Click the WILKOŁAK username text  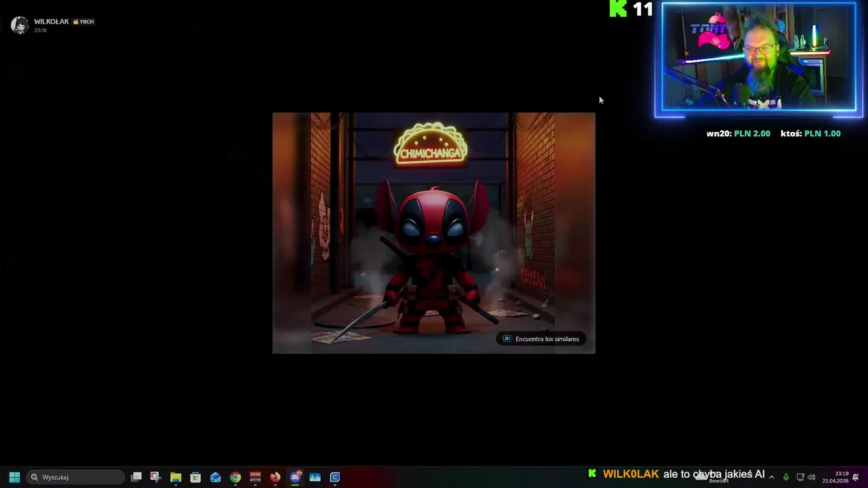click(x=52, y=22)
